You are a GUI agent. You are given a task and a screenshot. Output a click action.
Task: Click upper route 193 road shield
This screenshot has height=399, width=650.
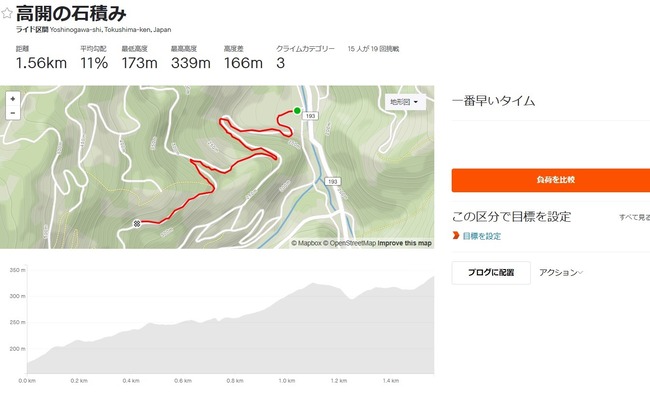point(310,116)
